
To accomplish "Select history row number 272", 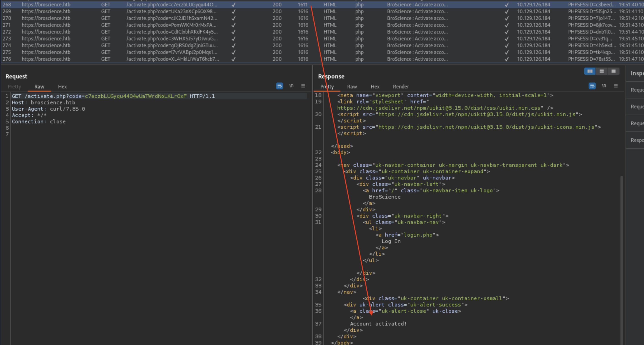I will (7, 32).
